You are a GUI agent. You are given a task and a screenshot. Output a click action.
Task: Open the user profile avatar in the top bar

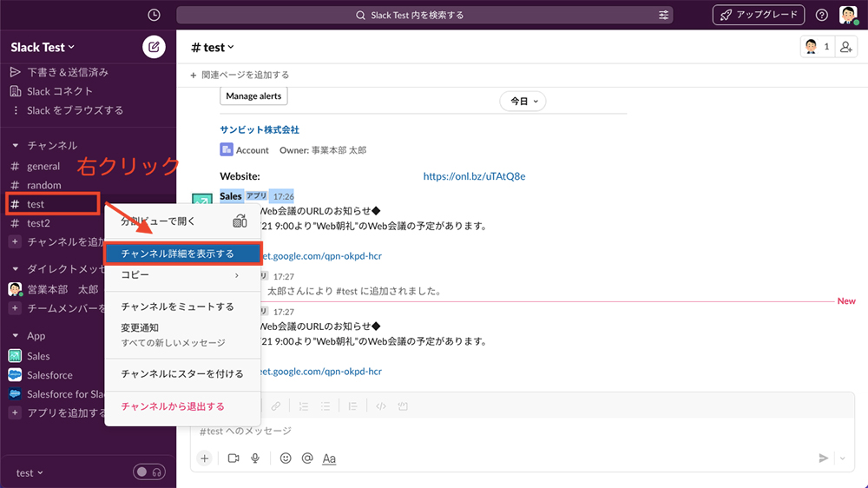[848, 15]
